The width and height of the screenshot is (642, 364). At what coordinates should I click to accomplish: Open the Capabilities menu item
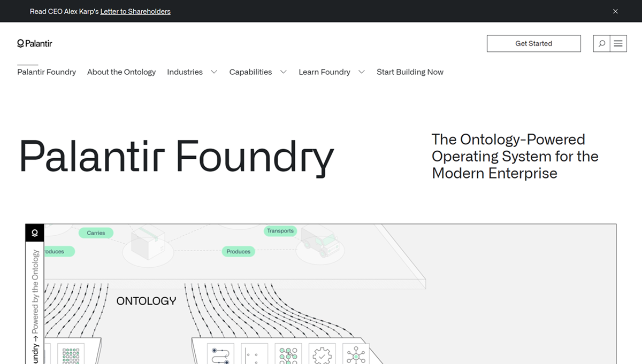click(x=250, y=72)
